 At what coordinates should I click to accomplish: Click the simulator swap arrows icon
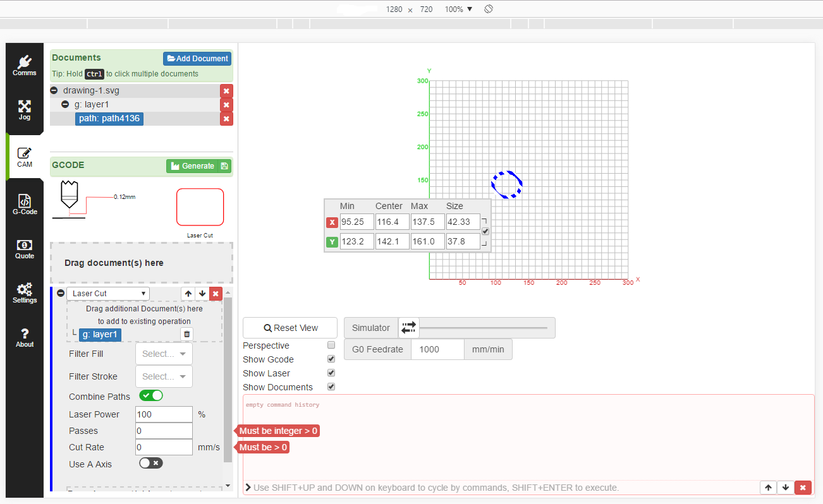409,327
